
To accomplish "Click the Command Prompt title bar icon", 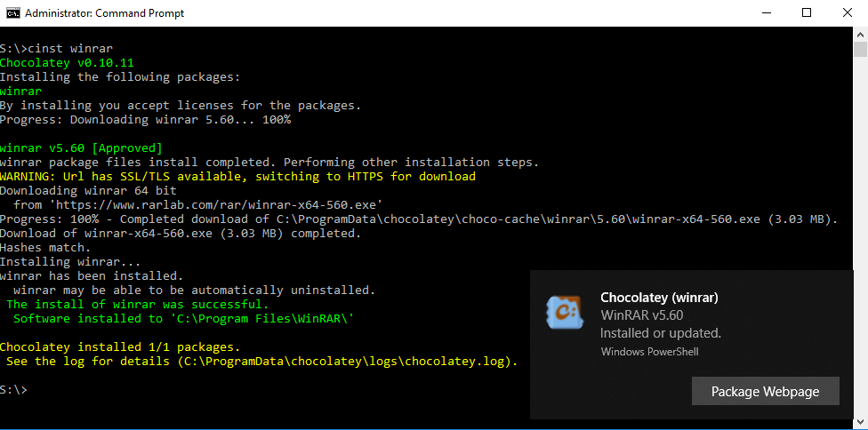I will pyautogui.click(x=12, y=12).
